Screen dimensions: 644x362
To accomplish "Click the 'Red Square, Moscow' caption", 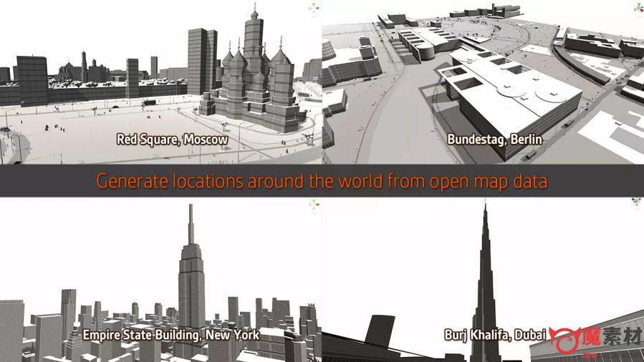I will 172,140.
